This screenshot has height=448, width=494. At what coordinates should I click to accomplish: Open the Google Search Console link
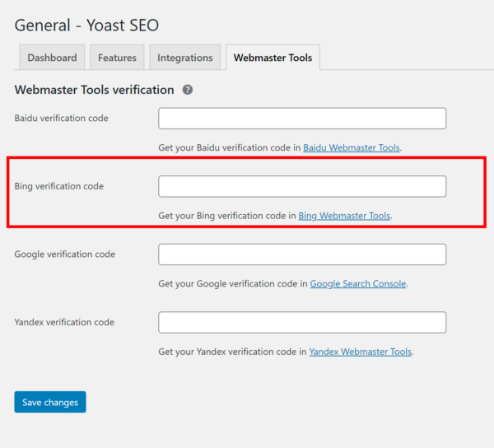tap(358, 283)
